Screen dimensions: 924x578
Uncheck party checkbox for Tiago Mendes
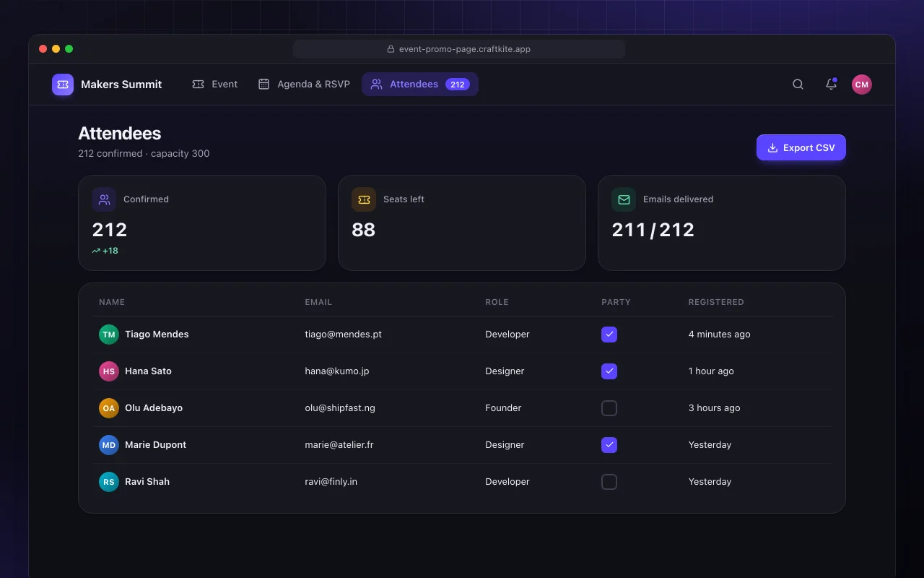tap(609, 335)
